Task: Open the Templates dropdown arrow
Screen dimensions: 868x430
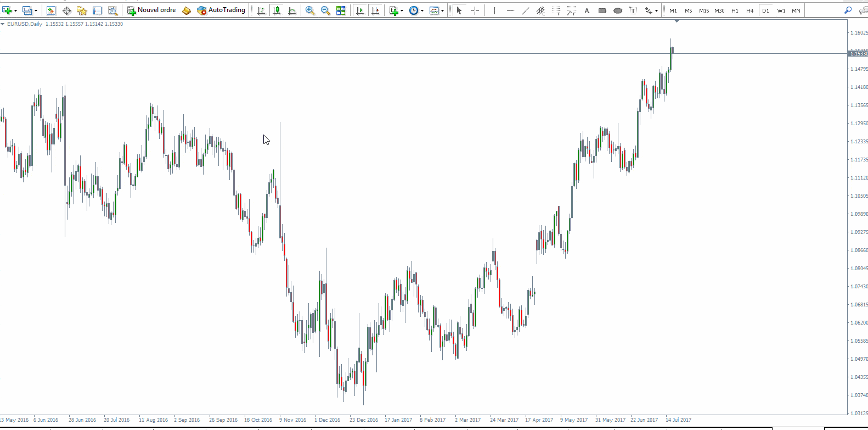Action: point(442,10)
